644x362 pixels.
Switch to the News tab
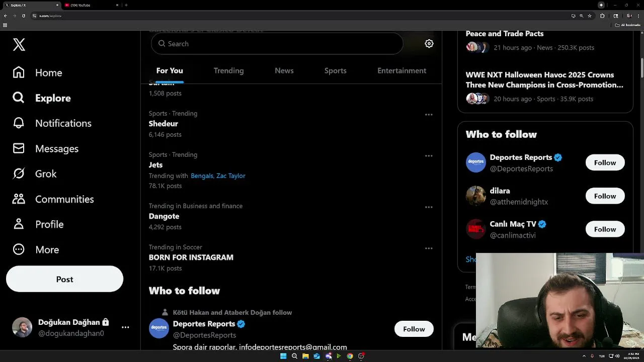[x=284, y=71]
